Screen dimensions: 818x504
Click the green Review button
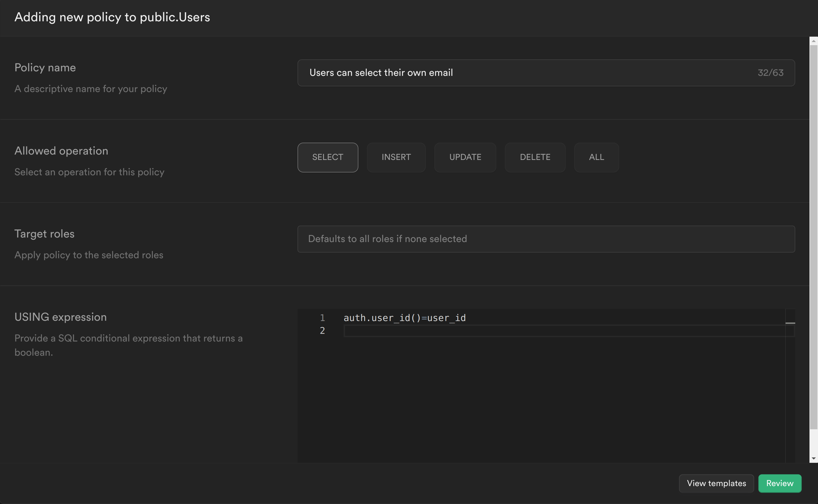[779, 483]
